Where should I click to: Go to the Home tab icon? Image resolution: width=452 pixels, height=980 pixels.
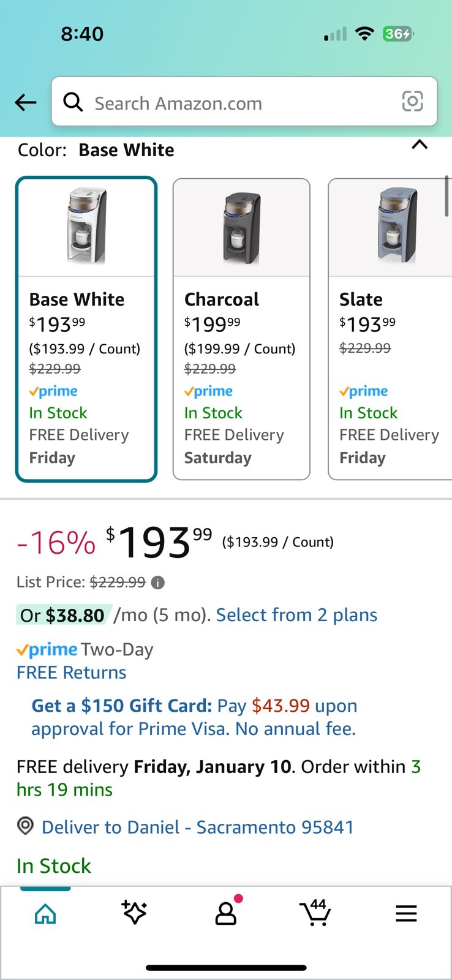[x=45, y=914]
